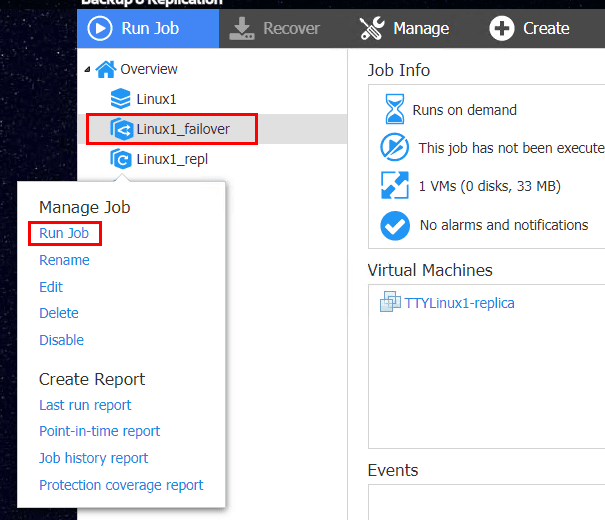Viewport: 605px width, 520px height.
Task: Open the TTYLinux1-replica VM link
Action: click(x=459, y=303)
